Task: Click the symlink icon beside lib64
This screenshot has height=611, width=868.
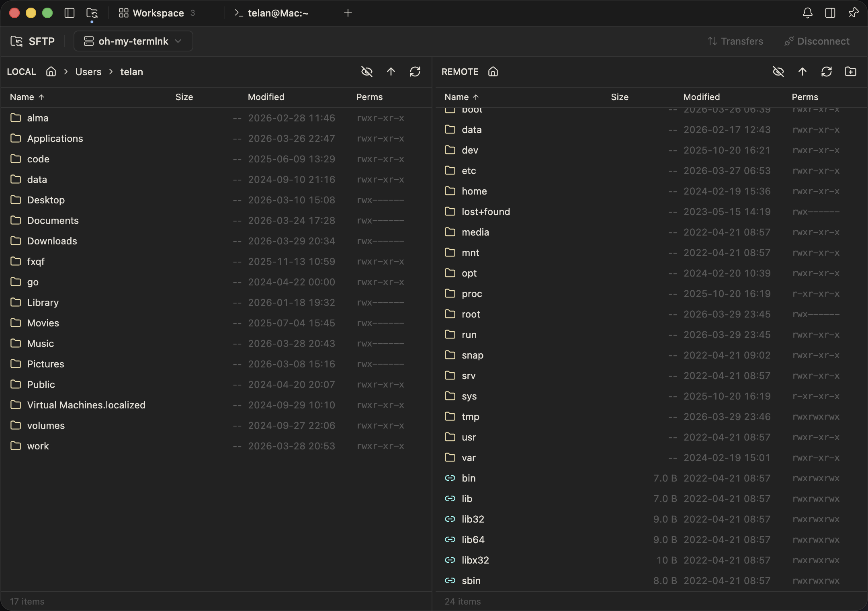Action: pyautogui.click(x=450, y=539)
